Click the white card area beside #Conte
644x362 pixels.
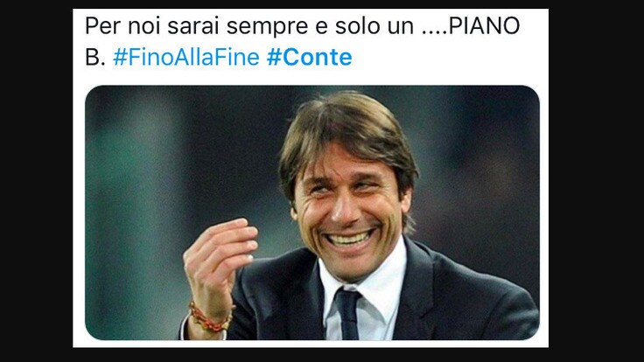coord(448,57)
